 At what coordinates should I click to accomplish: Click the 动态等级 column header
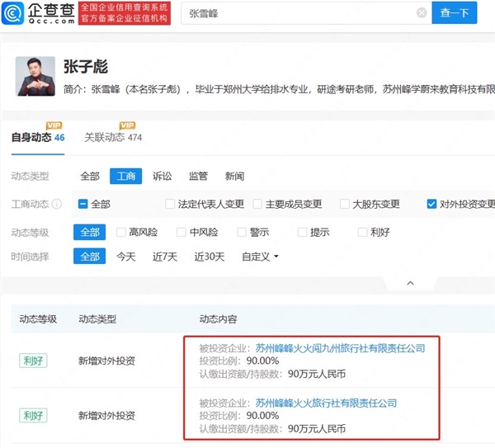pos(38,319)
